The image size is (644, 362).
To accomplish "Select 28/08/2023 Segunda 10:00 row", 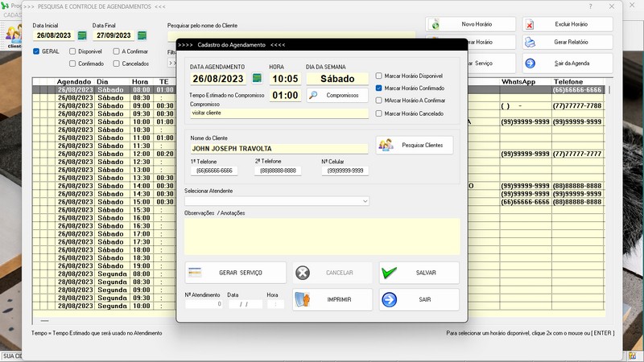I will pos(318,306).
